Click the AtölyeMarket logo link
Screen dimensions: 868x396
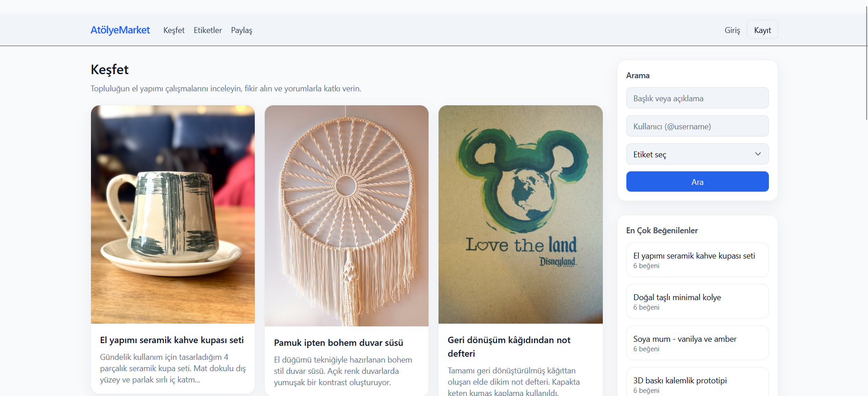120,30
